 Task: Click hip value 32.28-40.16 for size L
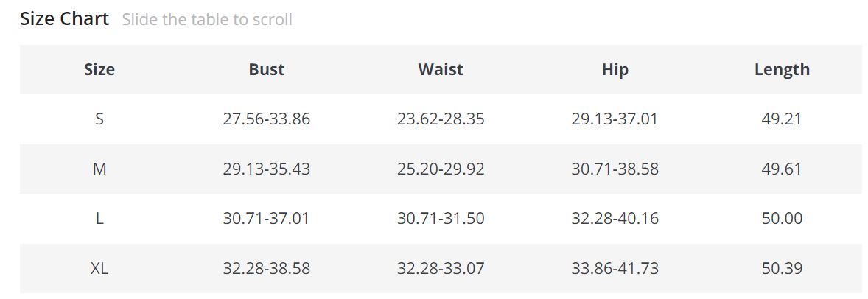click(615, 219)
